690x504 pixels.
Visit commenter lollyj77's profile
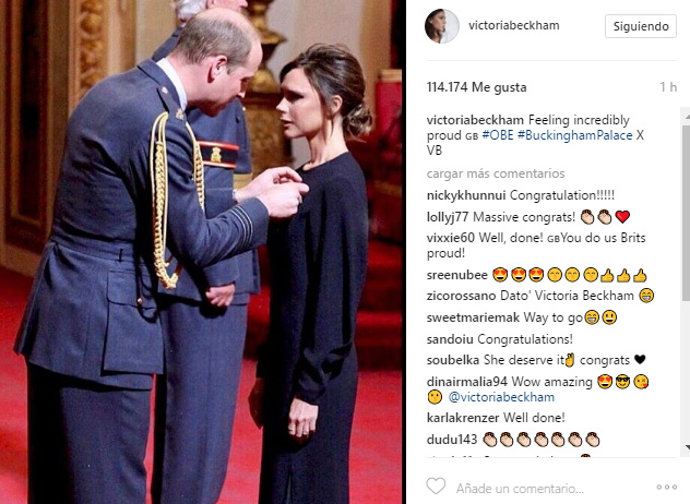448,217
